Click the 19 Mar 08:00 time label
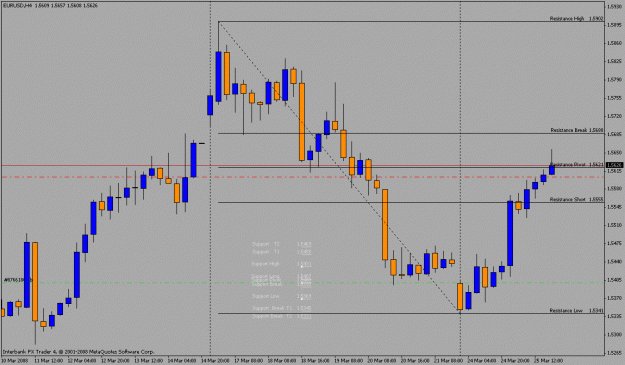The height and width of the screenshot is (365, 625). point(349,361)
